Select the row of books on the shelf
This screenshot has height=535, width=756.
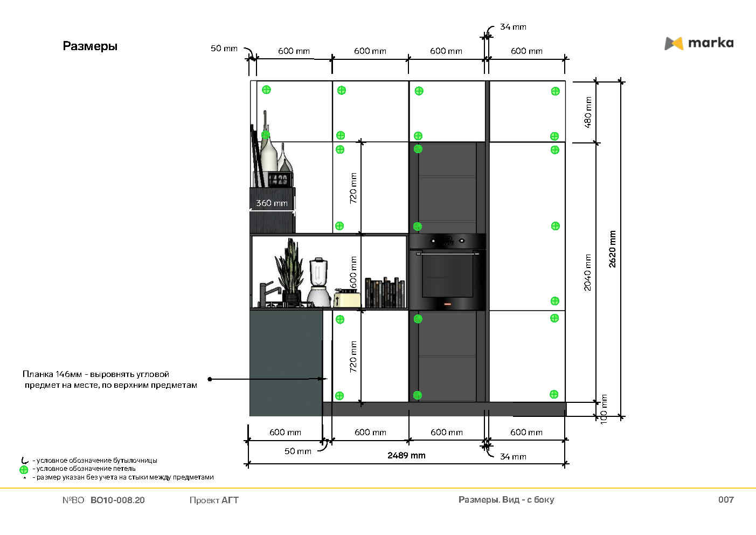[x=385, y=293]
